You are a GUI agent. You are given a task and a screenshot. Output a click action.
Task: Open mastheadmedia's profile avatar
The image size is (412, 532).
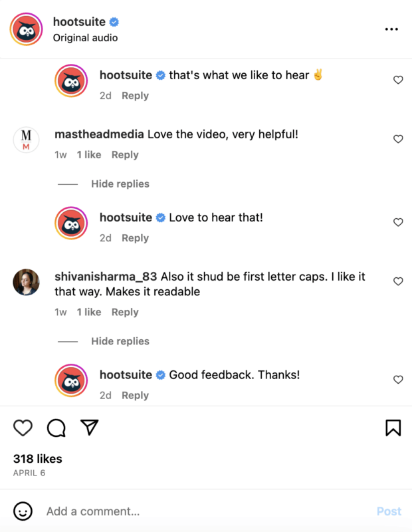[x=27, y=140]
